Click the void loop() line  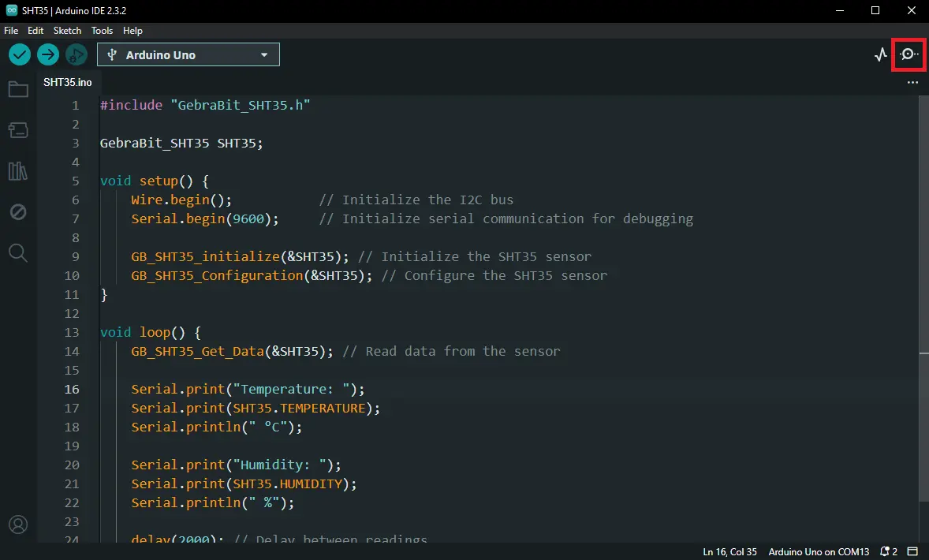click(151, 332)
